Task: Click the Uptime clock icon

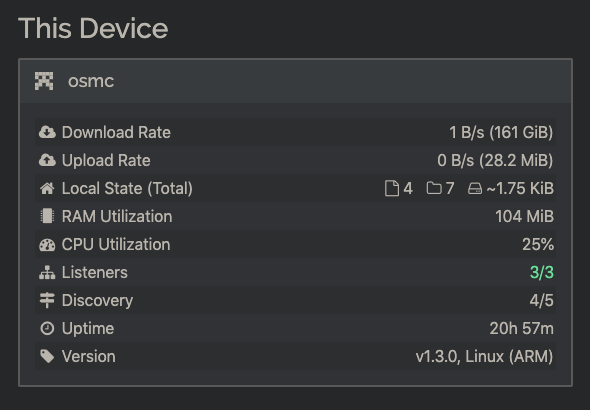Action: tap(47, 328)
